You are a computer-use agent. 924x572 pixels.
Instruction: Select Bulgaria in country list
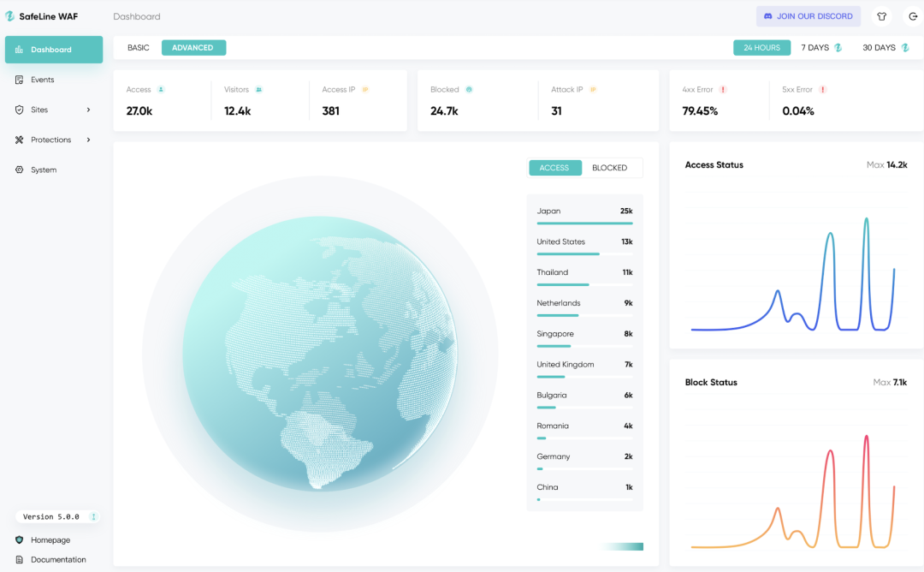tap(584, 399)
